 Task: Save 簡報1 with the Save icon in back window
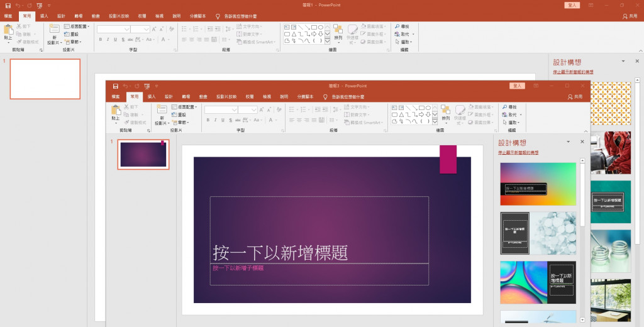click(x=8, y=6)
